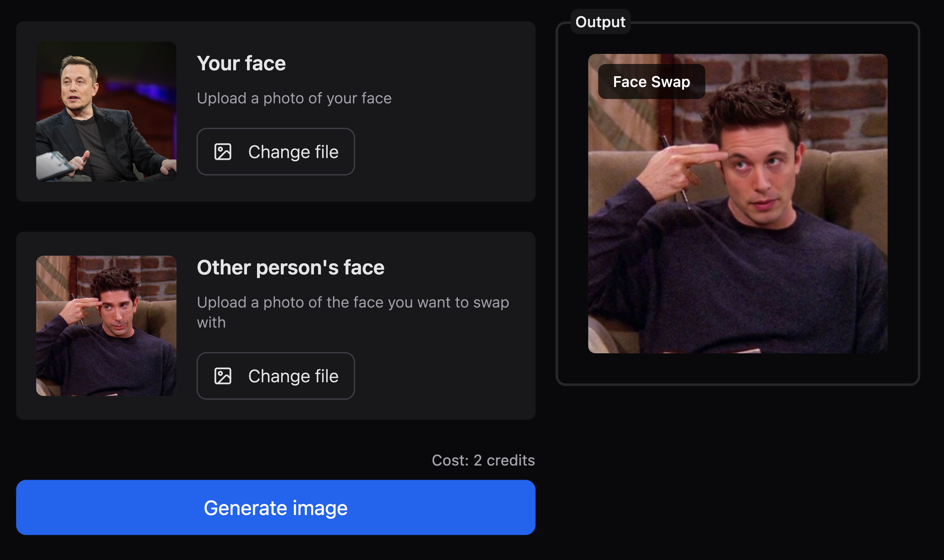This screenshot has height=560, width=944.
Task: Click the face swap output image
Action: tap(737, 203)
